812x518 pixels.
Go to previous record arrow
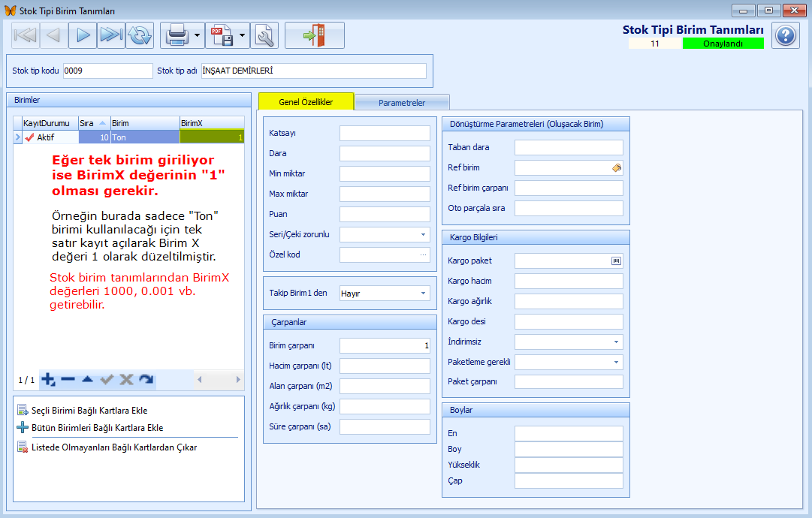click(x=53, y=35)
